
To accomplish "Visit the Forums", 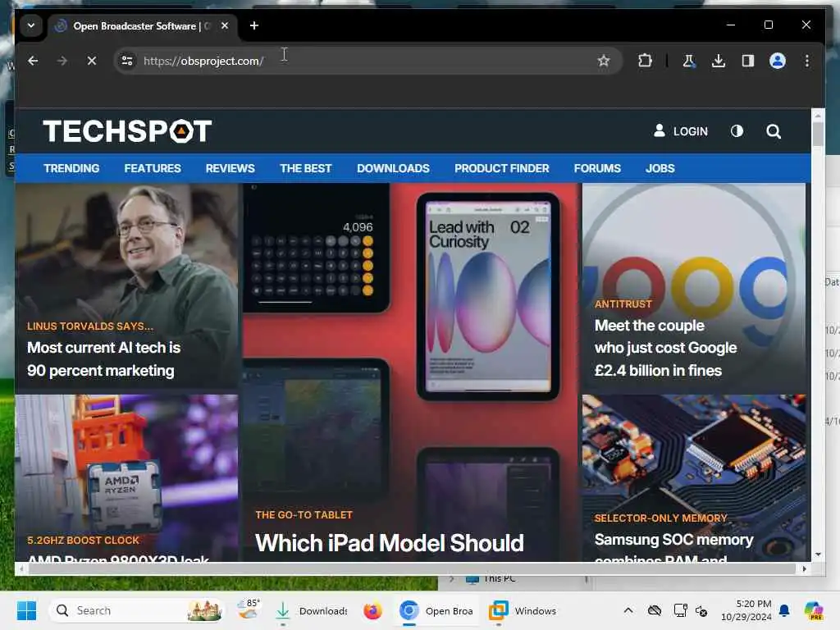I will 597,168.
